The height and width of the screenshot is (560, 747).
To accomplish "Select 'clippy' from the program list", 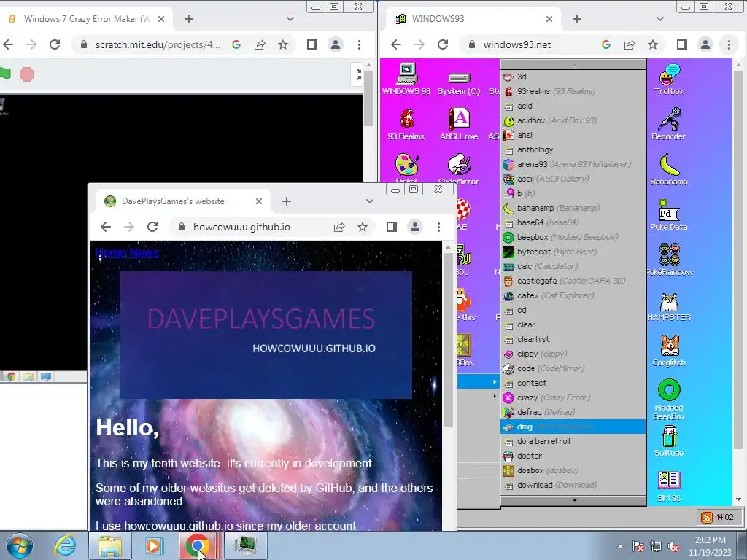I will click(x=573, y=354).
